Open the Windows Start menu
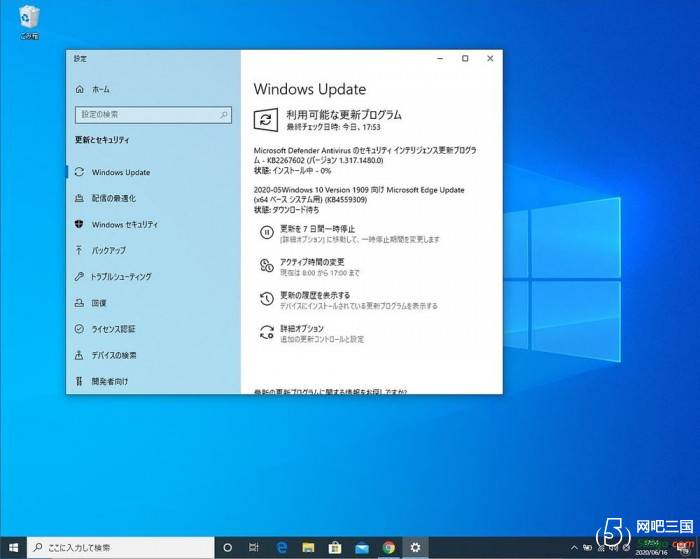The image size is (700, 559). (13, 547)
